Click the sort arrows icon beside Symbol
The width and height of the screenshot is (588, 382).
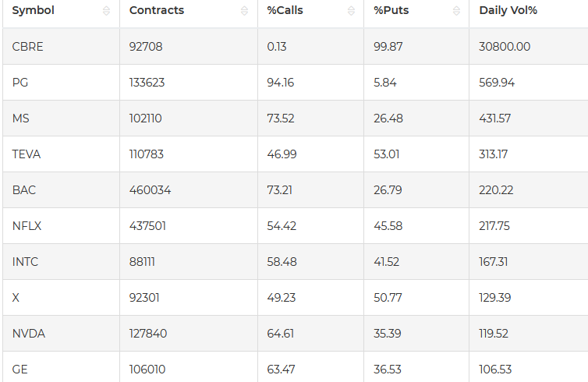[x=106, y=11]
